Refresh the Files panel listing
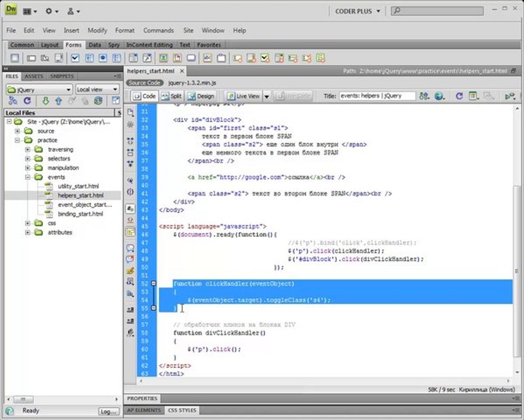Image resolution: width=524 pixels, height=420 pixels. (x=27, y=100)
